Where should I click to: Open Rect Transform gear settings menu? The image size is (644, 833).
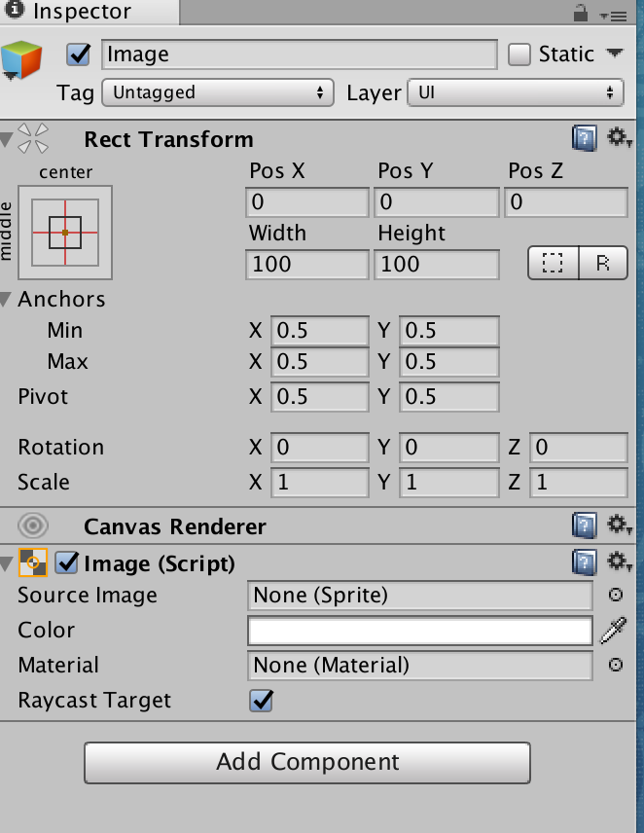point(619,137)
